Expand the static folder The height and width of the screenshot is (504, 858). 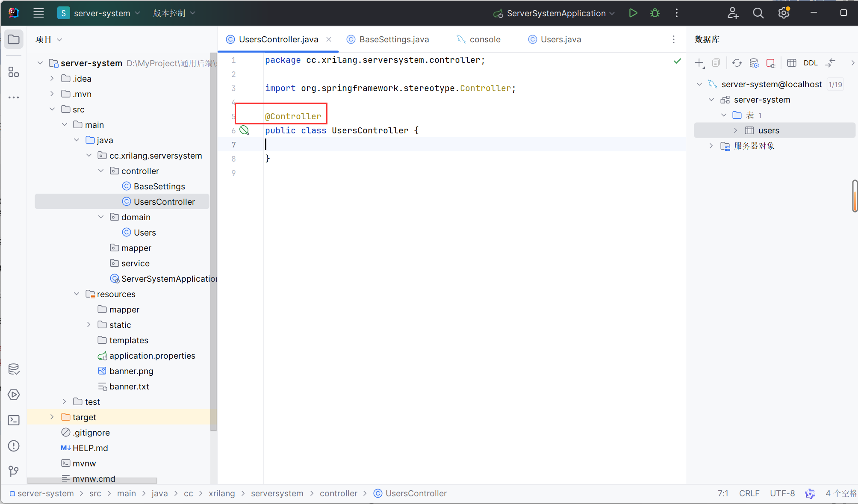coord(89,325)
